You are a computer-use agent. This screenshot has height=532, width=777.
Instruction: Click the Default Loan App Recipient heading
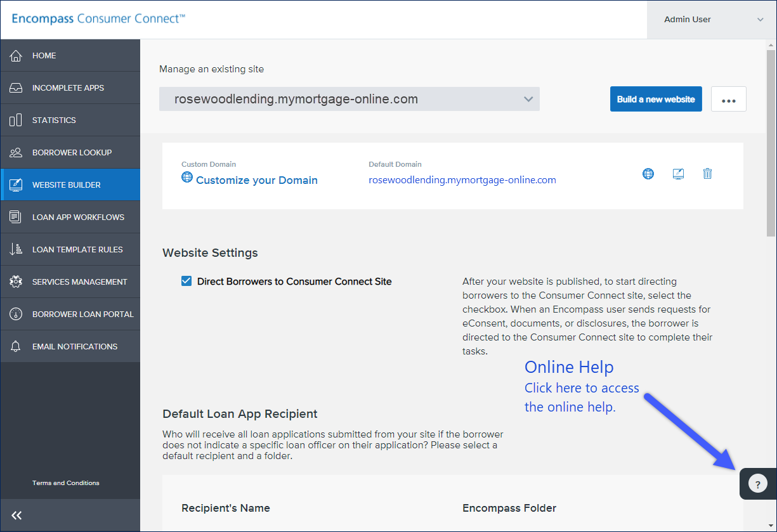click(240, 414)
